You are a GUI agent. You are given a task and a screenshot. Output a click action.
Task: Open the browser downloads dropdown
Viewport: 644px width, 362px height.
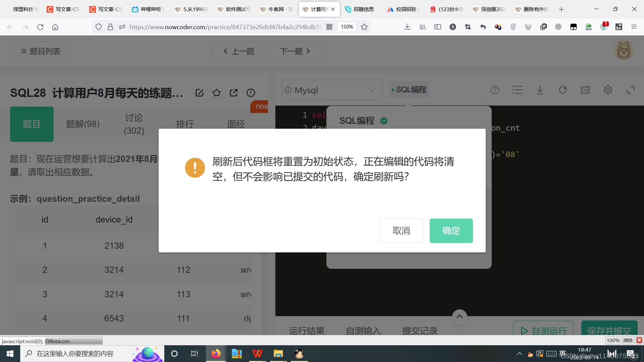(x=407, y=27)
